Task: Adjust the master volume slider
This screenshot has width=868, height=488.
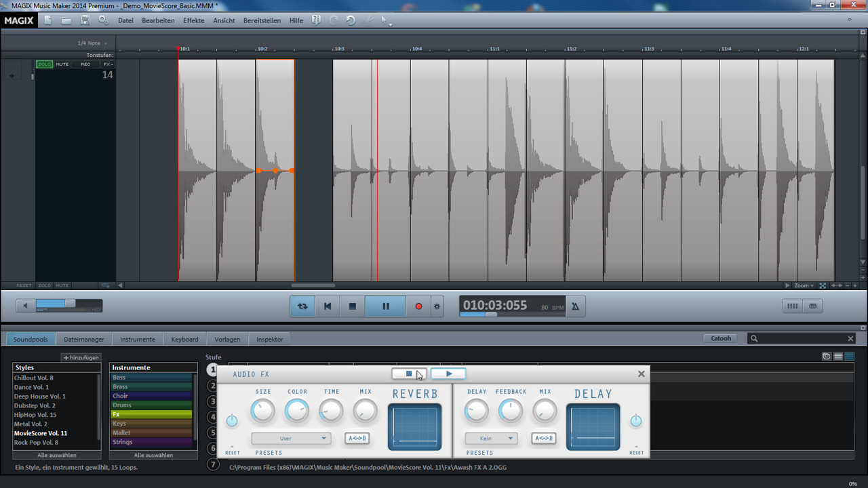Action: [70, 304]
